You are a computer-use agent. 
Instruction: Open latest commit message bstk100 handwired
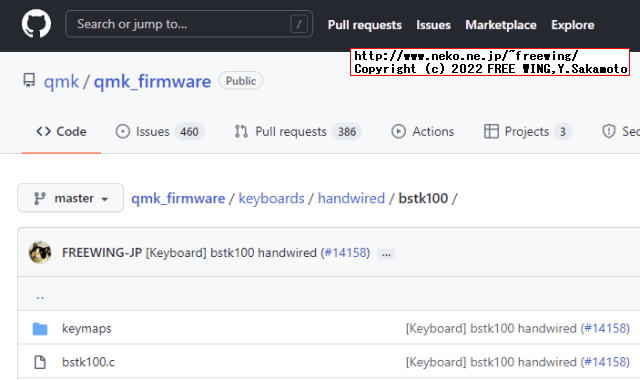(x=231, y=253)
